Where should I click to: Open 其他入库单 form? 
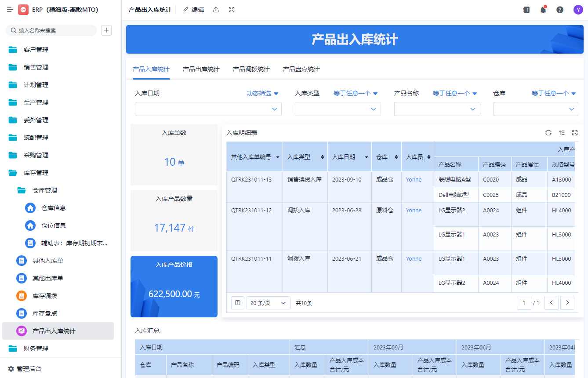click(x=58, y=261)
